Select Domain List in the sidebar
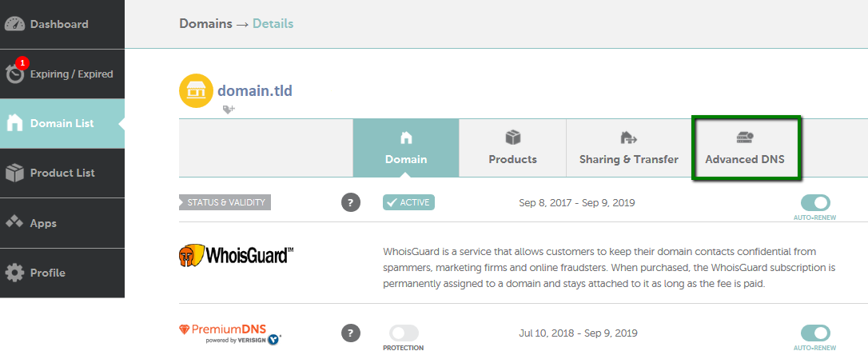The height and width of the screenshot is (359, 868). click(62, 124)
